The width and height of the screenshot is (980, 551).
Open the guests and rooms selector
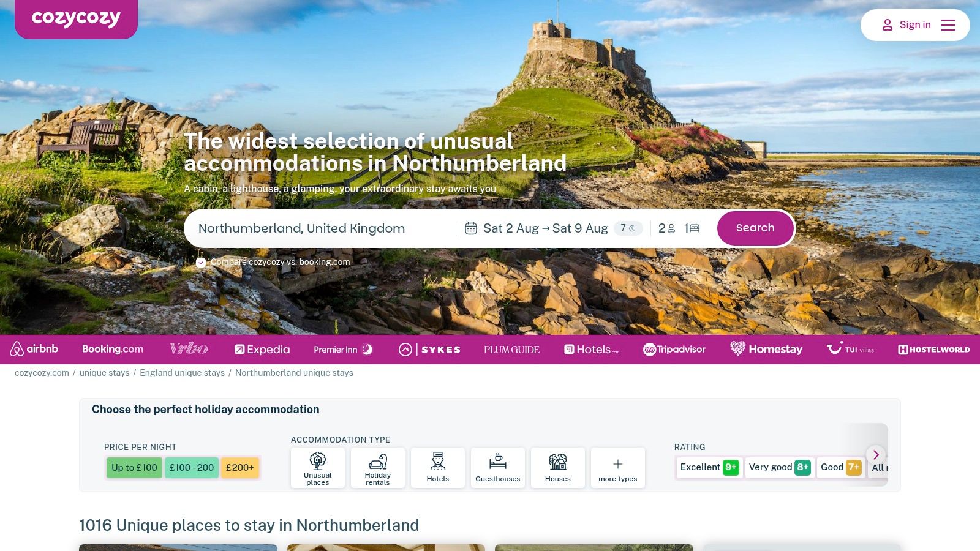(679, 228)
